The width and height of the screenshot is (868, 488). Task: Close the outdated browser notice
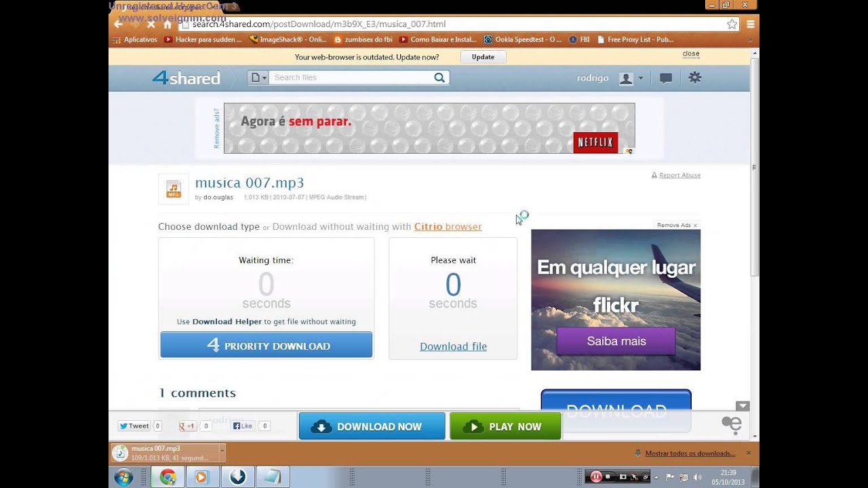(691, 54)
